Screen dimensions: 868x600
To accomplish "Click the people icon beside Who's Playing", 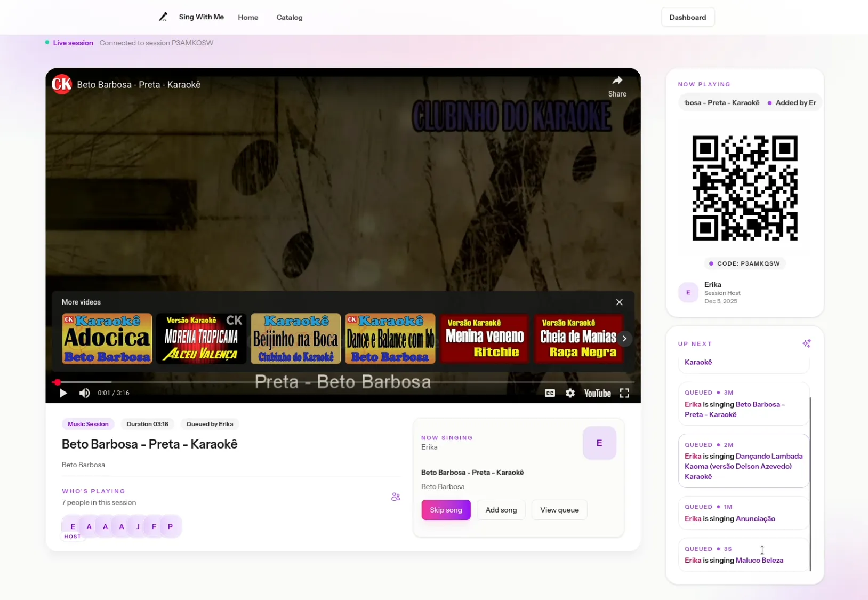I will (x=395, y=497).
